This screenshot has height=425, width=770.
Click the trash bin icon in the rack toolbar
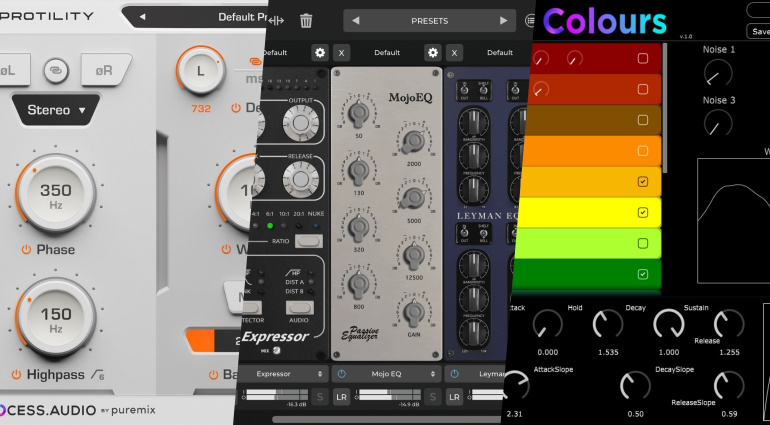(x=306, y=21)
